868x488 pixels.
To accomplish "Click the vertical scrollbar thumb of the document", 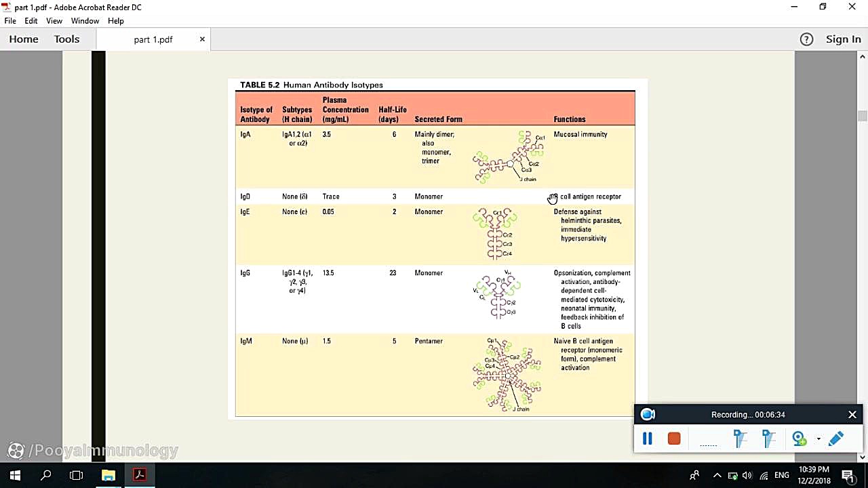I will click(862, 116).
